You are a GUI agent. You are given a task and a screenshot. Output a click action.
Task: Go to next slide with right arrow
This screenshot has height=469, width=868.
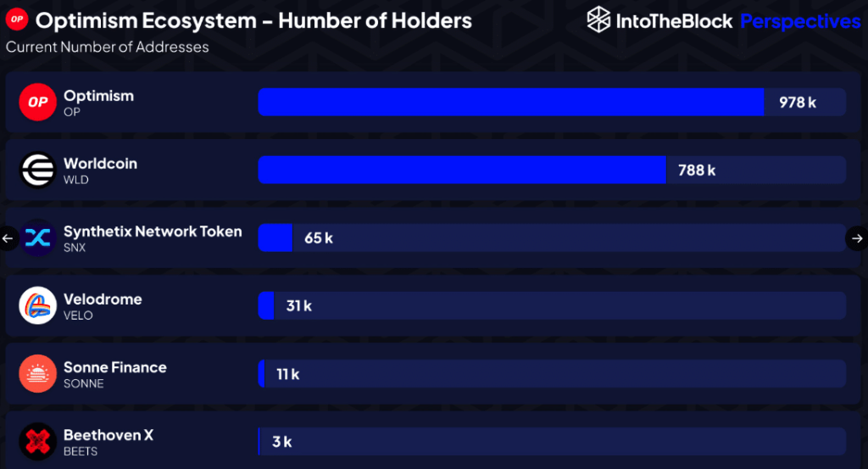coord(857,238)
